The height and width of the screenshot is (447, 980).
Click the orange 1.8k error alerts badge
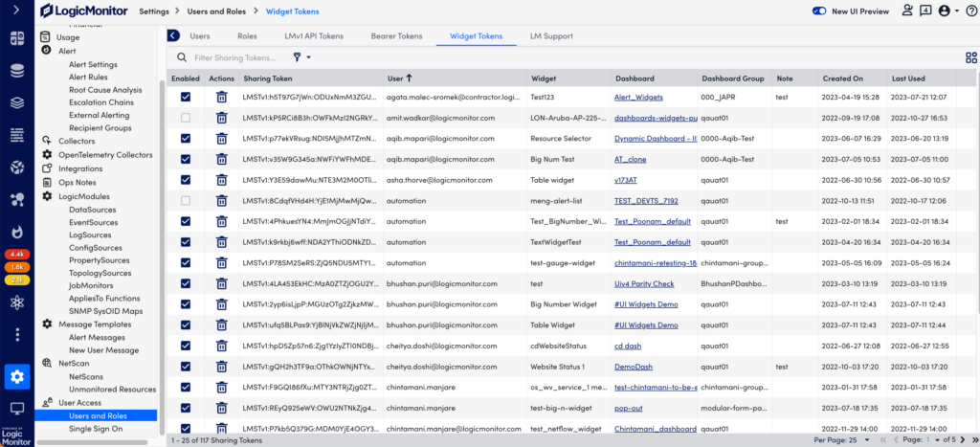17,267
